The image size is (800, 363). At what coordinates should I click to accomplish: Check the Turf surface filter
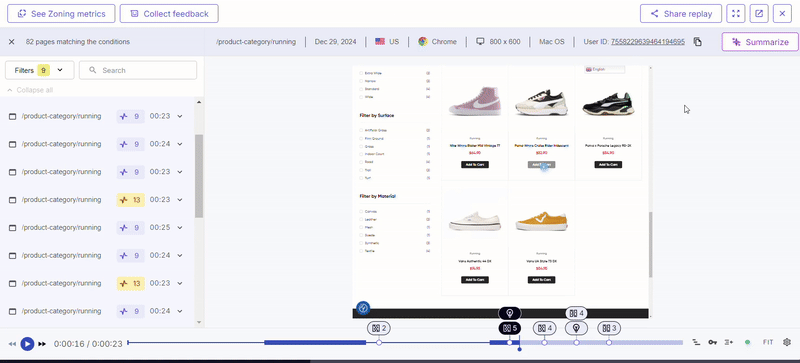pos(362,178)
